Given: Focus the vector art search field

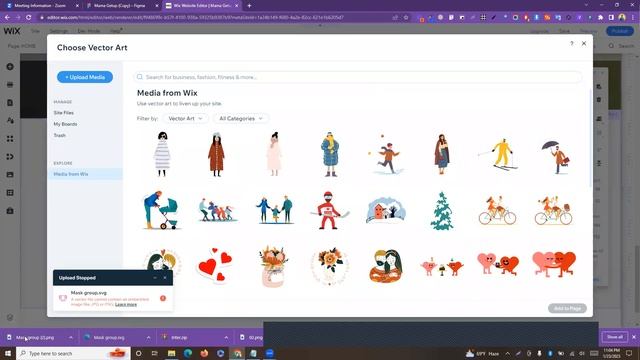Looking at the screenshot, I should click(x=358, y=77).
